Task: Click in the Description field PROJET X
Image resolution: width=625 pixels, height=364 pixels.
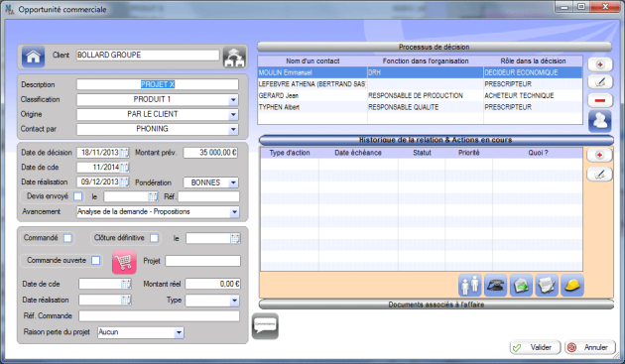Action: (158, 84)
